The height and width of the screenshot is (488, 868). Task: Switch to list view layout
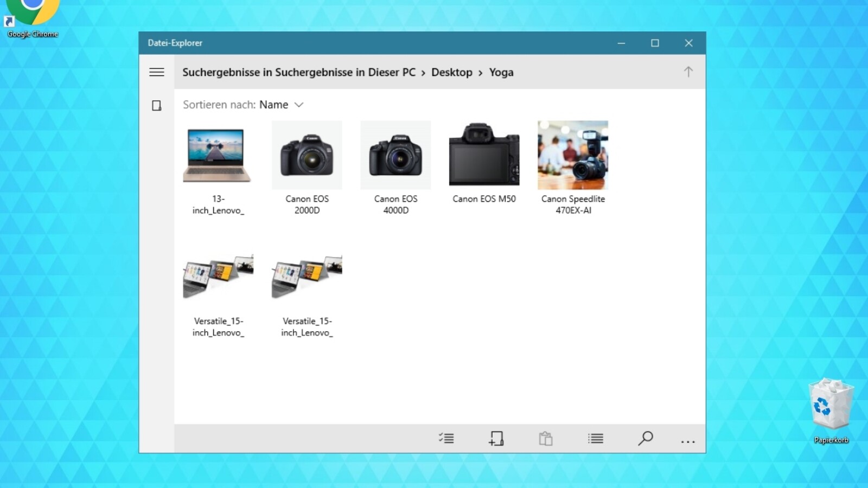pos(595,438)
